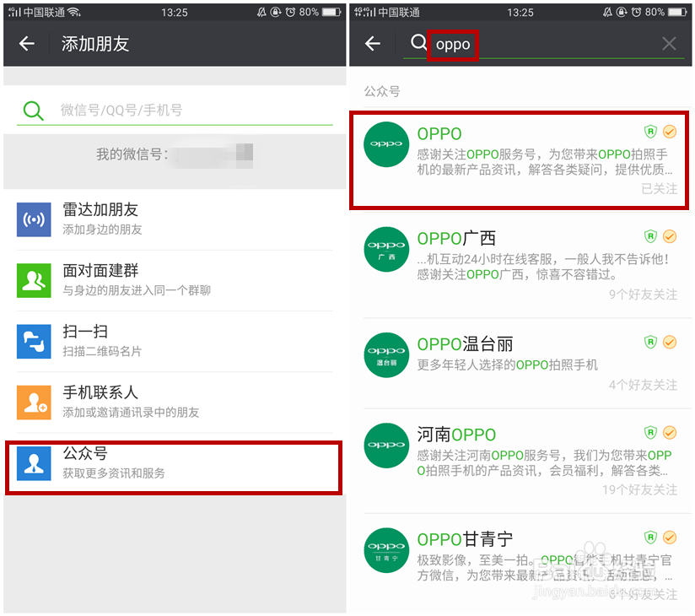The image size is (695, 616).
Task: Click the magnifier icon in search bar
Action: point(419,44)
